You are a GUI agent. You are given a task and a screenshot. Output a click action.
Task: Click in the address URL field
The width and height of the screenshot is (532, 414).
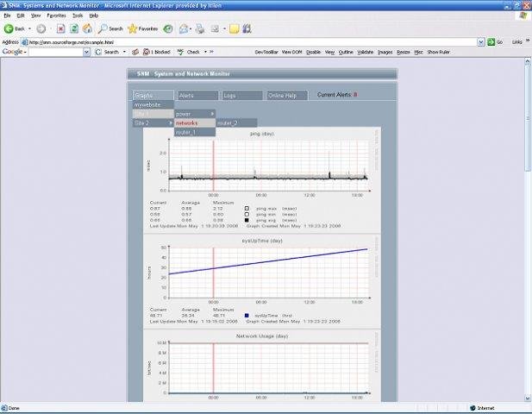[249, 42]
